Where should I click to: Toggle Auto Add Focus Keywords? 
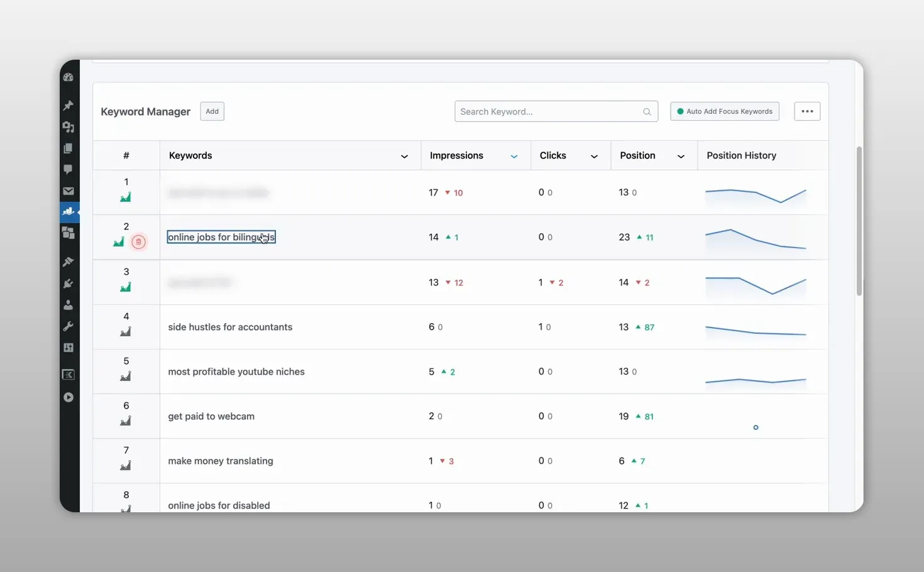tap(725, 111)
